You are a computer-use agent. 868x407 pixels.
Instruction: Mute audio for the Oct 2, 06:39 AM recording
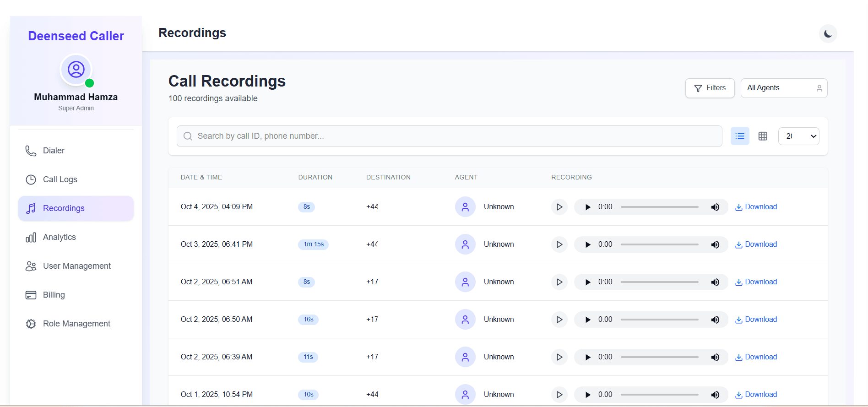point(715,357)
